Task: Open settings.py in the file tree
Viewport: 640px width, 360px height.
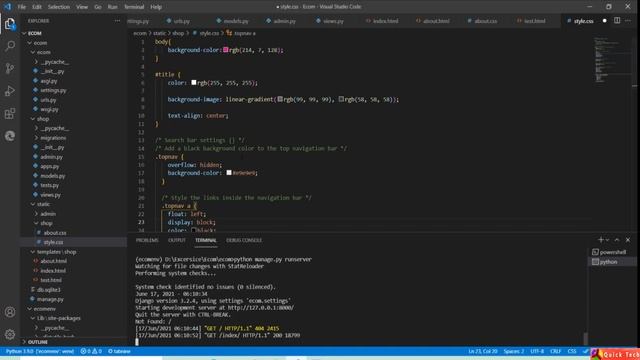Action: coord(53,91)
